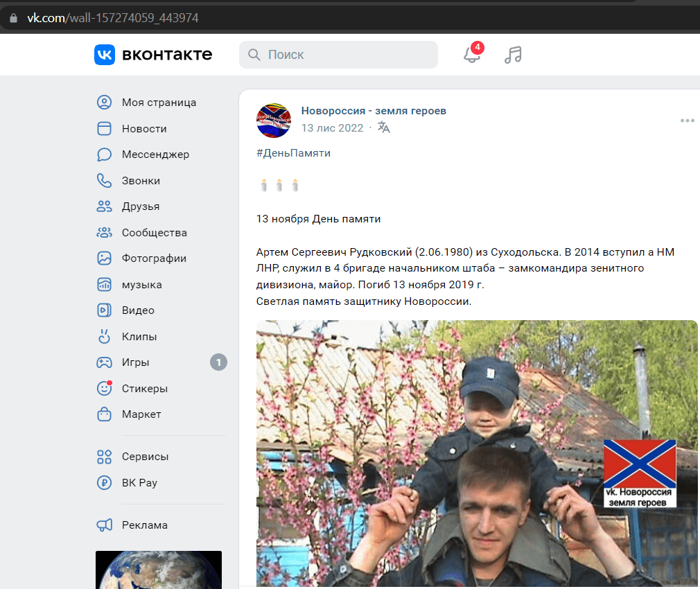Click the community avatar on the post

(274, 121)
